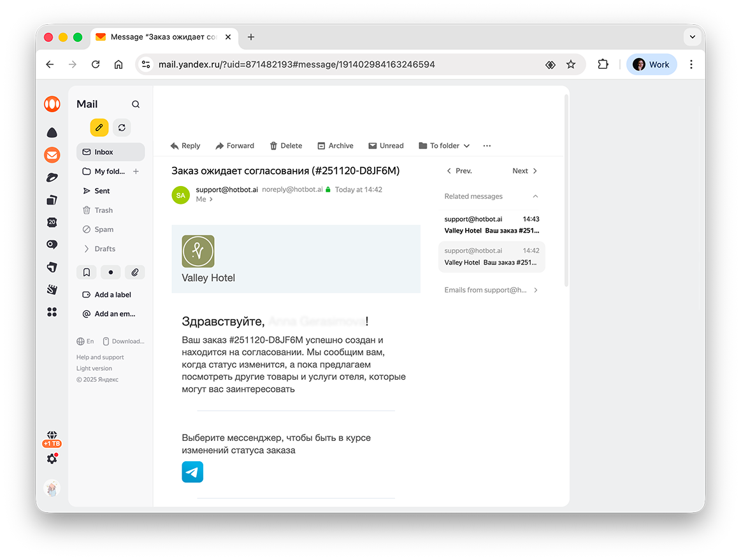Reply to the message
The width and height of the screenshot is (741, 560).
[185, 145]
